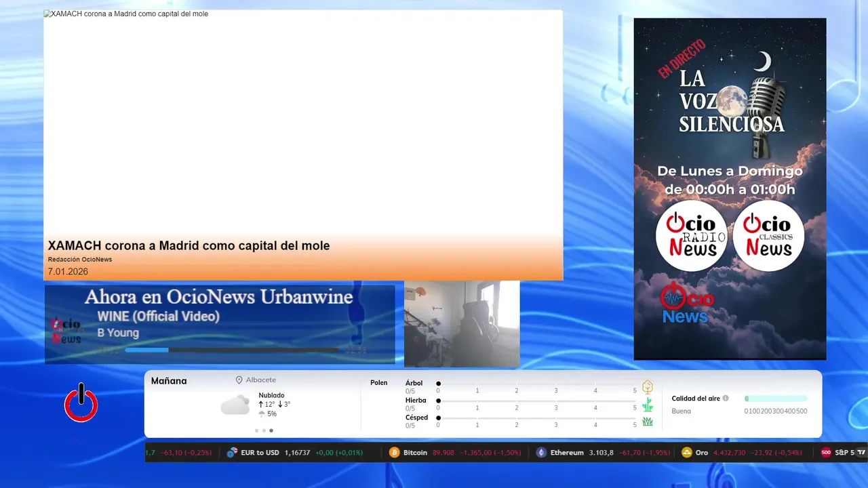This screenshot has width=868, height=488.
Task: Click the article date 7.01.2026
Action: [68, 272]
